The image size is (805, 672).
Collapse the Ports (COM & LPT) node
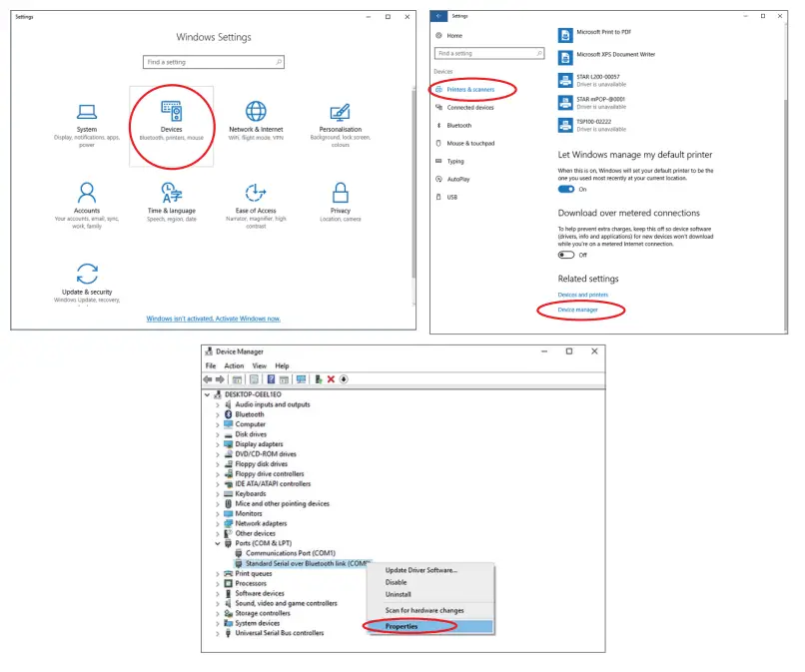click(218, 543)
